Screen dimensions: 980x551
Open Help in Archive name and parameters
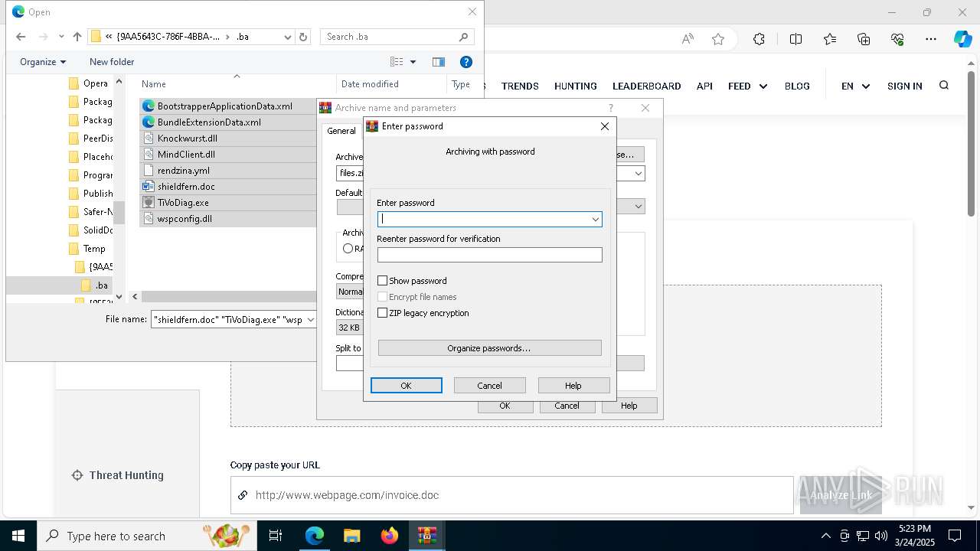click(629, 406)
